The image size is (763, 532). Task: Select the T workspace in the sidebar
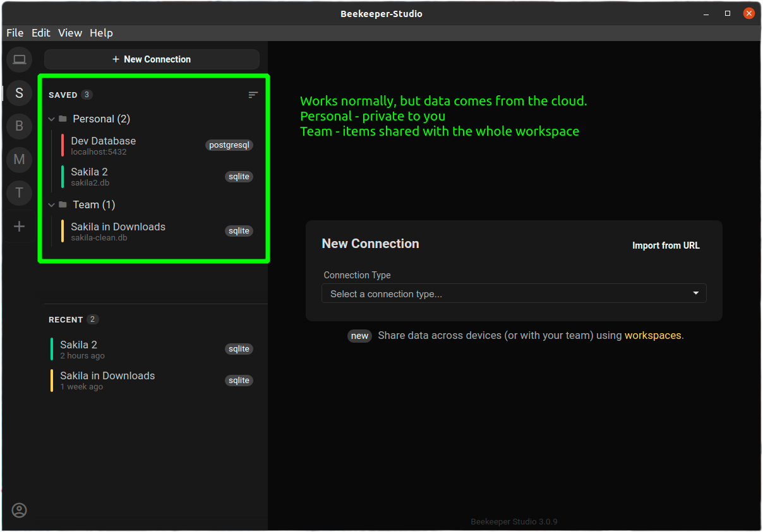(x=19, y=193)
